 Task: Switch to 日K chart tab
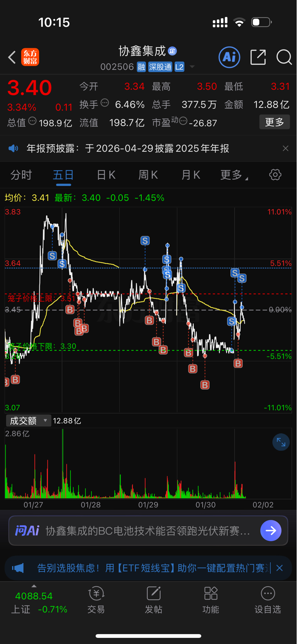pyautogui.click(x=106, y=175)
